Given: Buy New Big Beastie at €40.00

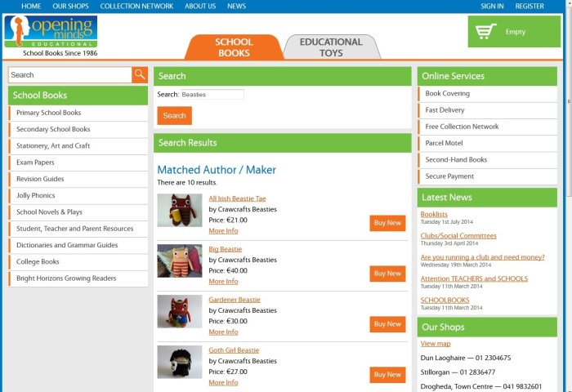Looking at the screenshot, I should 387,274.
